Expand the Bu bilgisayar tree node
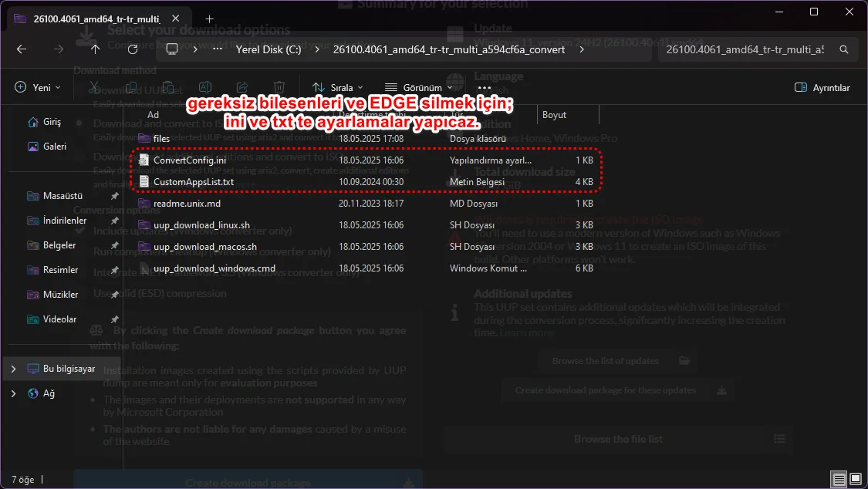 14,369
